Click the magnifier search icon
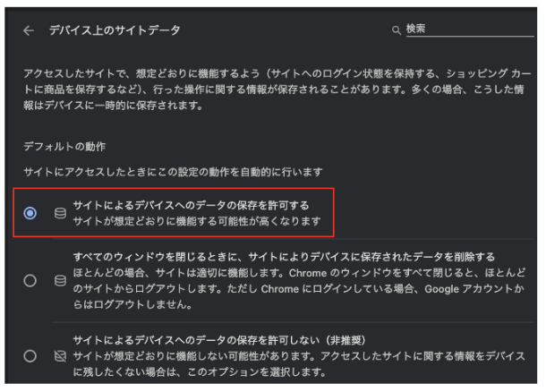This screenshot has height=392, width=546. [x=397, y=30]
